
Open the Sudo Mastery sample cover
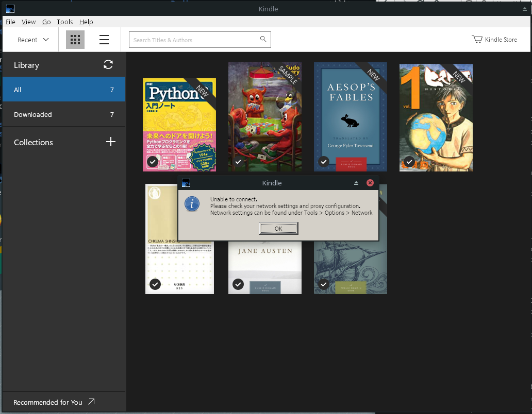click(x=265, y=116)
